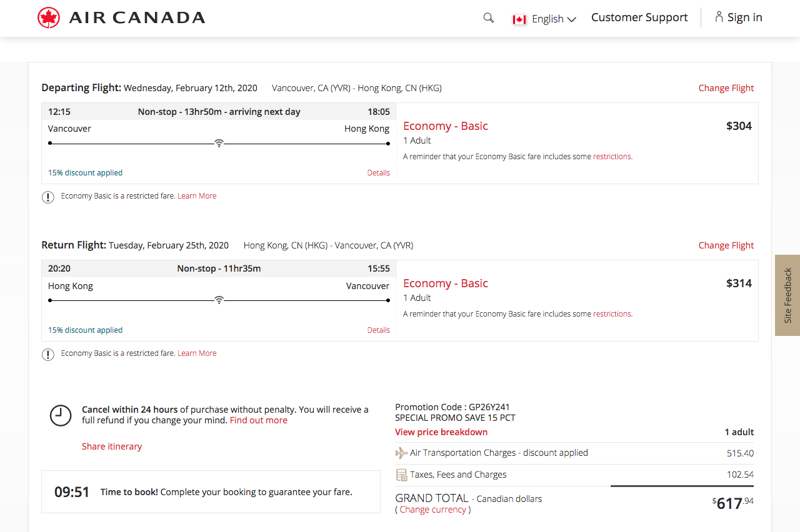
Task: Click the Wi-Fi icon on Vancouver–Hong Kong flight
Action: point(219,143)
